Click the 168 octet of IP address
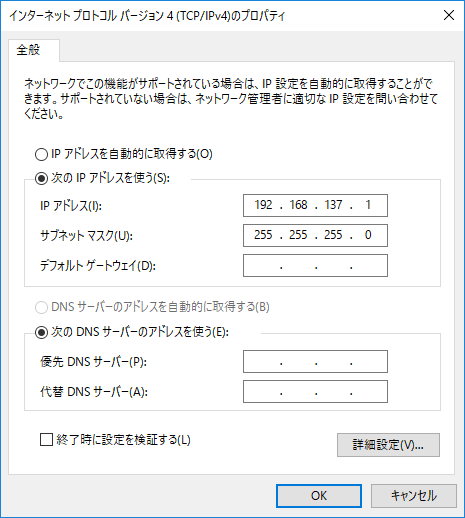The width and height of the screenshot is (465, 518). click(x=298, y=205)
